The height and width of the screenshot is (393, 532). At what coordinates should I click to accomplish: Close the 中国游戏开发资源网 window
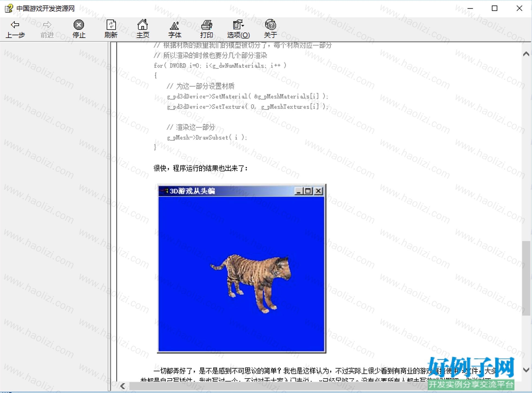519,8
